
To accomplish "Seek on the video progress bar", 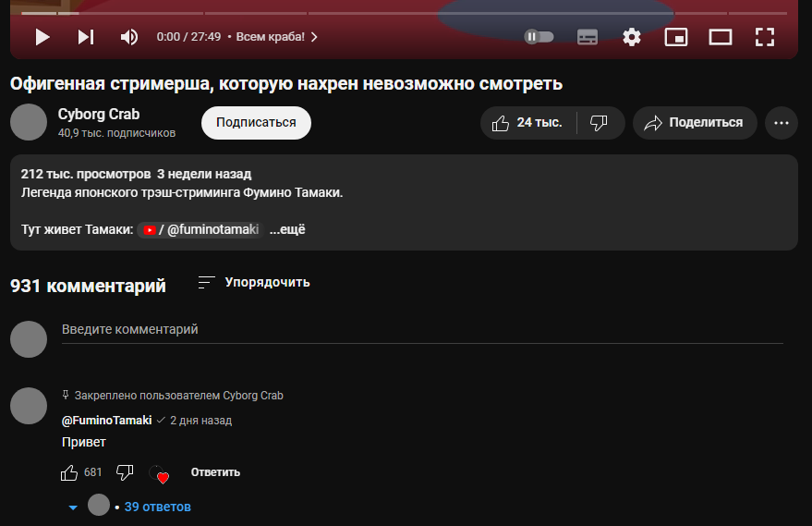I will pyautogui.click(x=404, y=13).
